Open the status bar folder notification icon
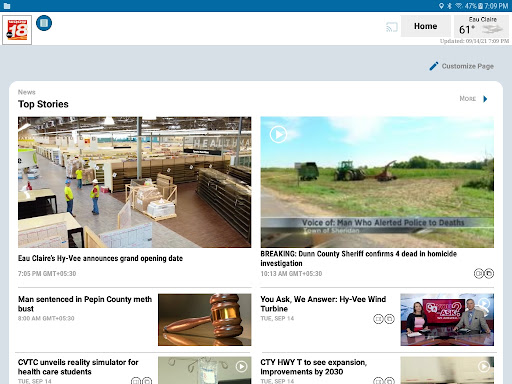The image size is (512, 384). coord(7,6)
